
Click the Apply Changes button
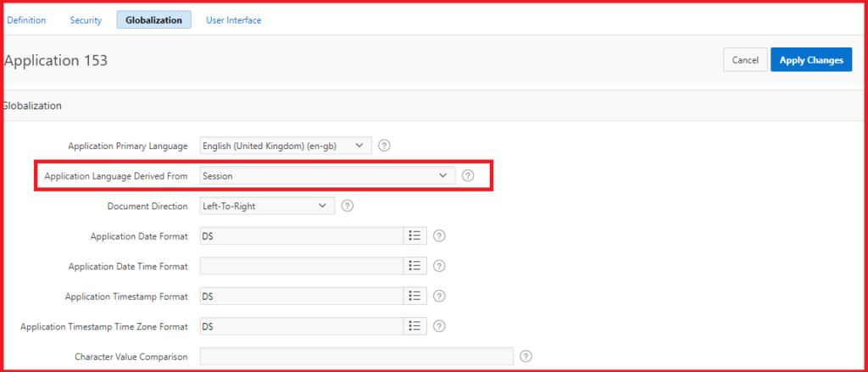pyautogui.click(x=810, y=60)
